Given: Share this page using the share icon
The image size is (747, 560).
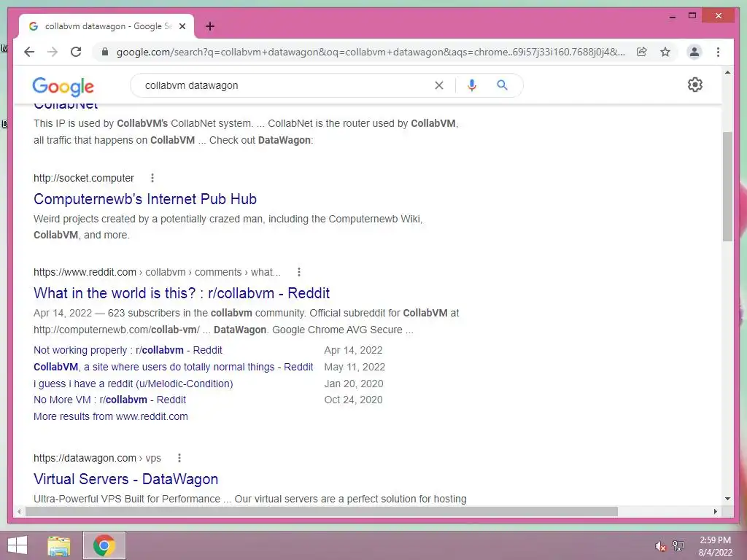Looking at the screenshot, I should (x=642, y=52).
